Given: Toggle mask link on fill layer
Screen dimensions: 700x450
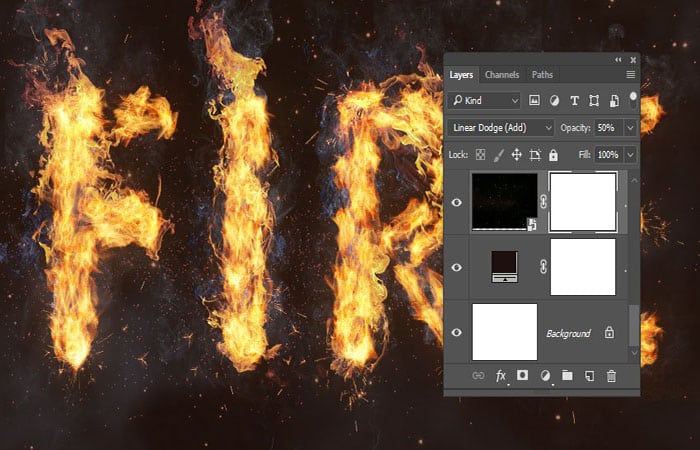Looking at the screenshot, I should click(543, 267).
